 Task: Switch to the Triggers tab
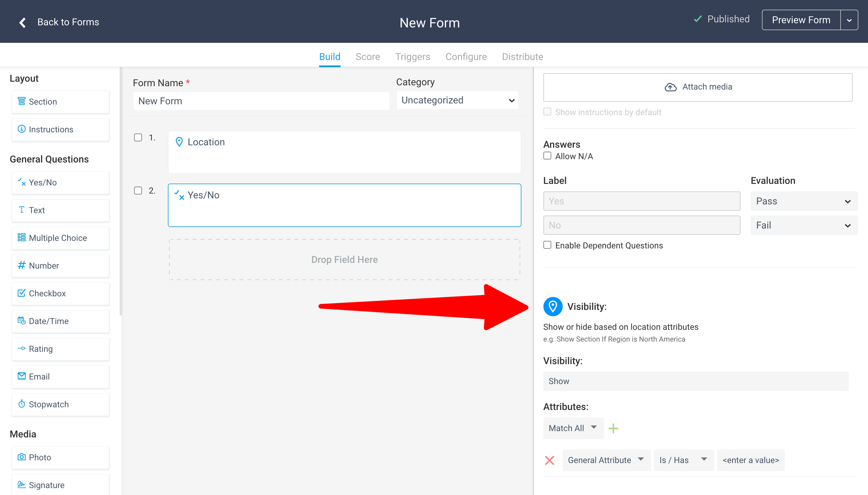412,56
